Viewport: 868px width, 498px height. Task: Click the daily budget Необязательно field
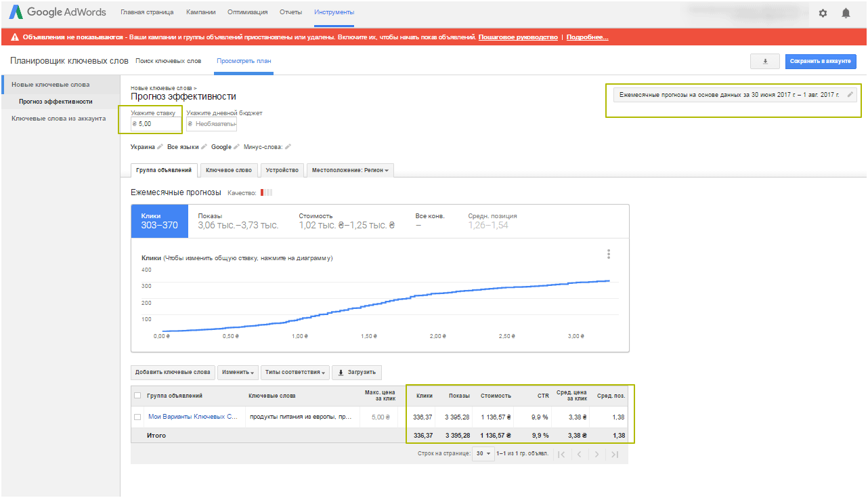coord(211,124)
